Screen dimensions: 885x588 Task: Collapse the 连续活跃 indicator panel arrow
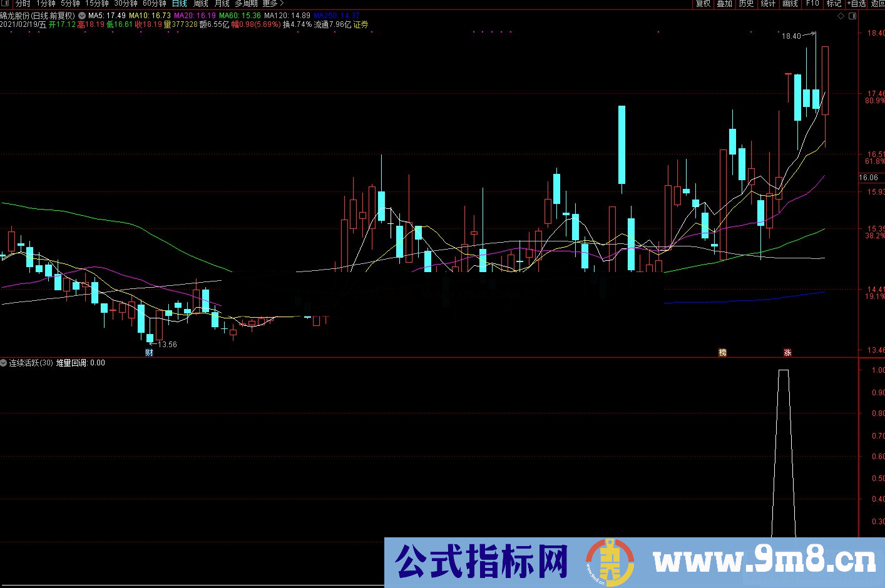click(3, 362)
